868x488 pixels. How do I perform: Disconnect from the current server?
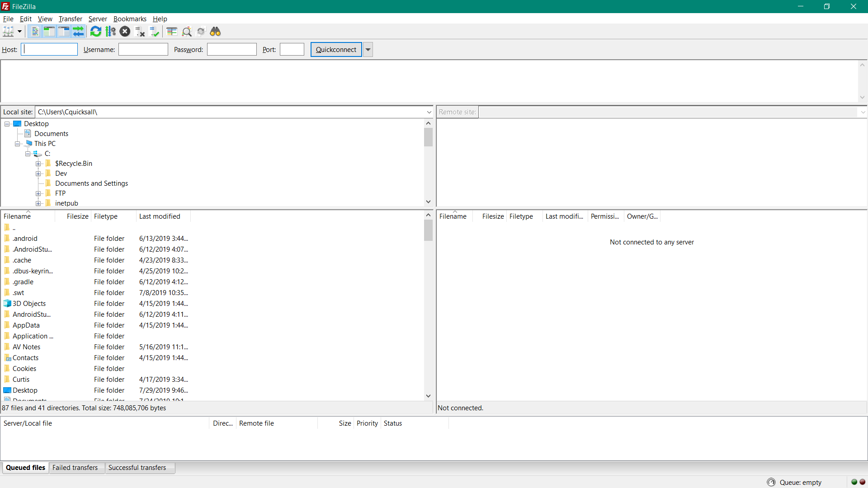click(140, 32)
